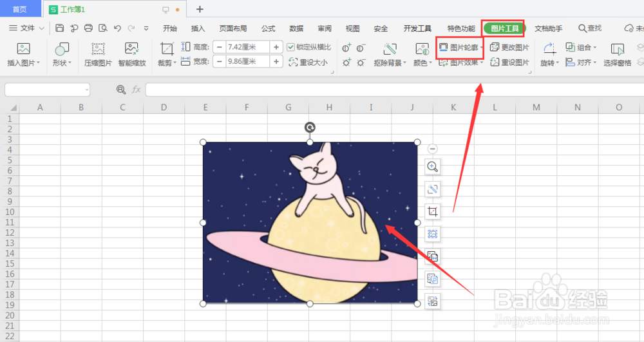Decrease 高度 (height) with minus stepper

(220, 47)
